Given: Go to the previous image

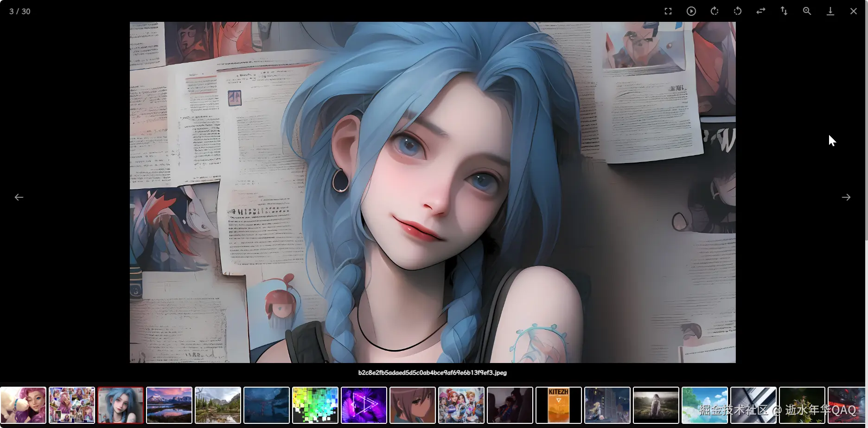Looking at the screenshot, I should tap(19, 197).
